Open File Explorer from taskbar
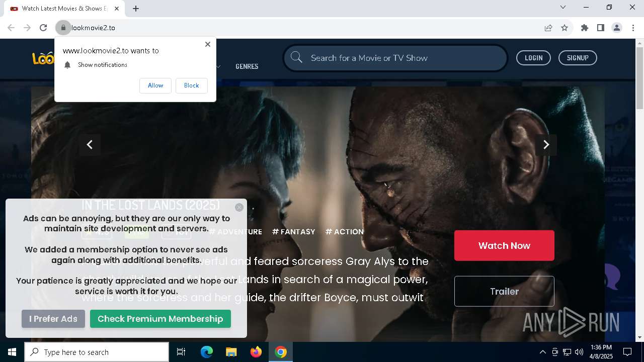The height and width of the screenshot is (362, 644). (231, 352)
